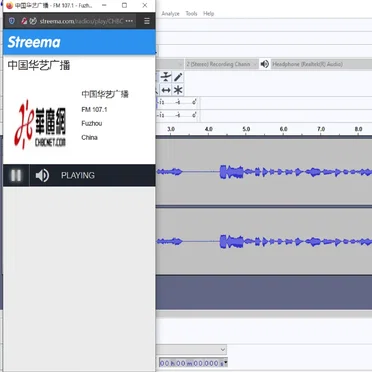Select the Draw (pencil) tool in Audacity
372x372 pixels.
(178, 77)
